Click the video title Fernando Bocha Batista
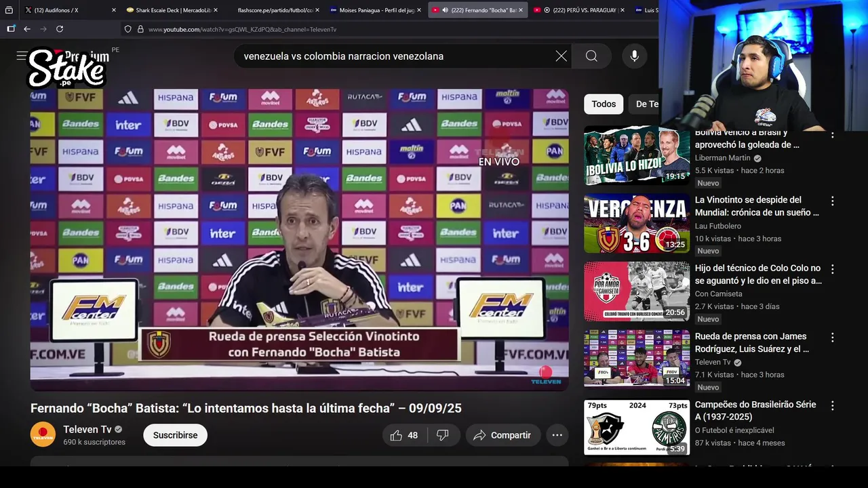The image size is (868, 488). click(x=246, y=408)
